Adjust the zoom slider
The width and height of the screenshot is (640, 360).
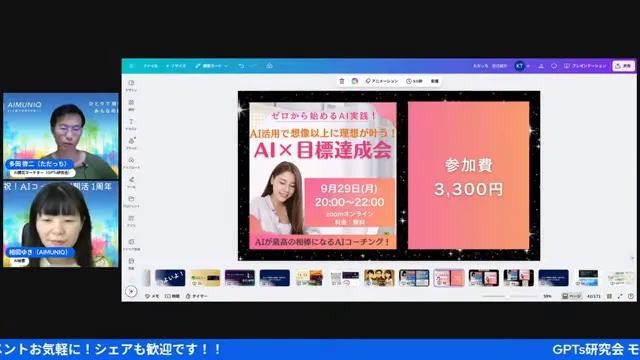[x=509, y=296]
